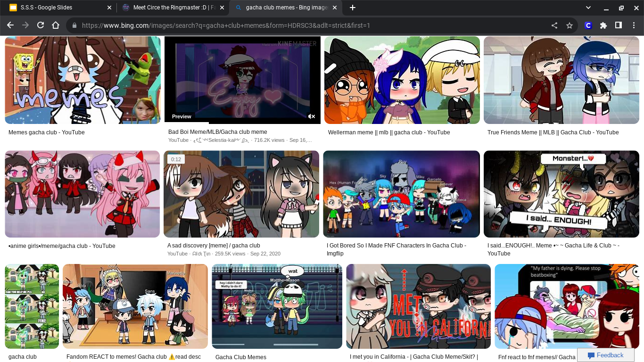Open the Chrome three-dot menu
This screenshot has width=644, height=362.
[x=633, y=25]
